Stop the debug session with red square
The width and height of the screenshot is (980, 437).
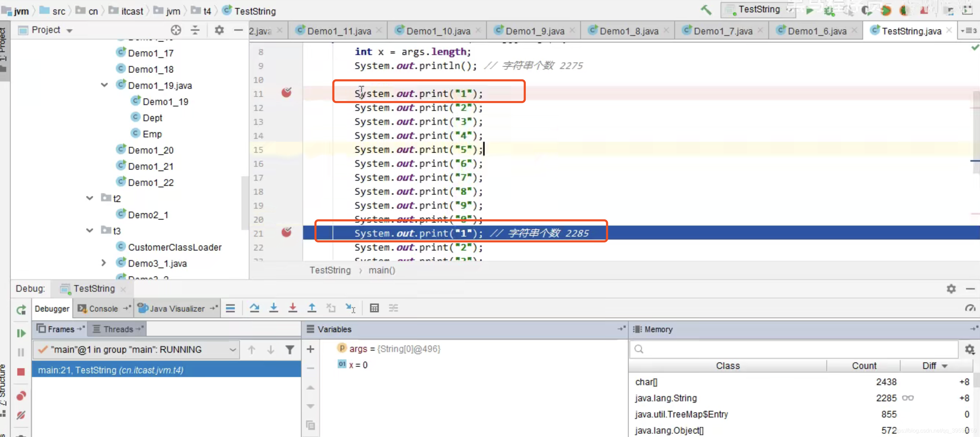[21, 371]
